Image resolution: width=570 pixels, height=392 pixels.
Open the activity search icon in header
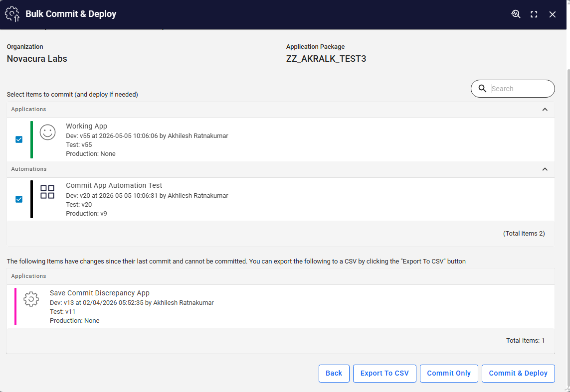click(x=516, y=14)
